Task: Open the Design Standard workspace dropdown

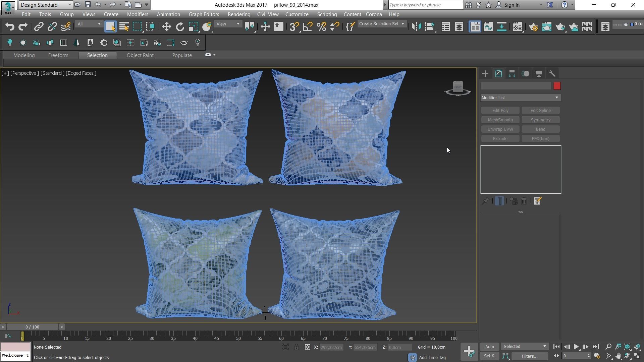Action: [x=45, y=5]
